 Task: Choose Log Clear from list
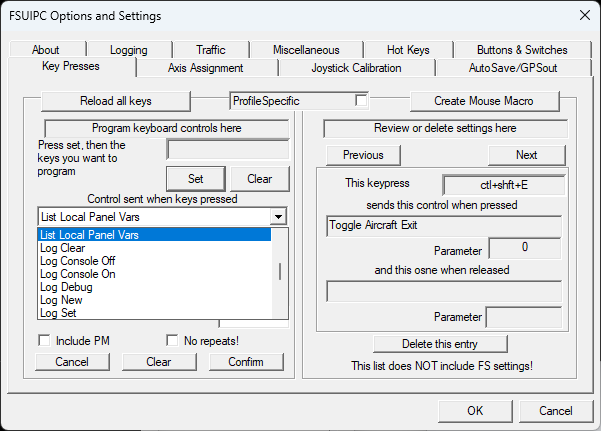tap(154, 248)
